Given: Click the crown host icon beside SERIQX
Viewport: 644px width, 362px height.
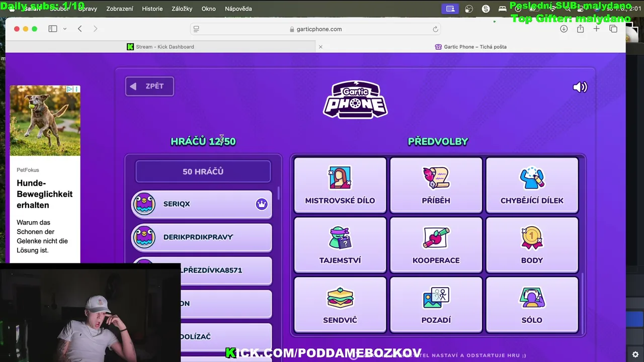Looking at the screenshot, I should [x=262, y=204].
